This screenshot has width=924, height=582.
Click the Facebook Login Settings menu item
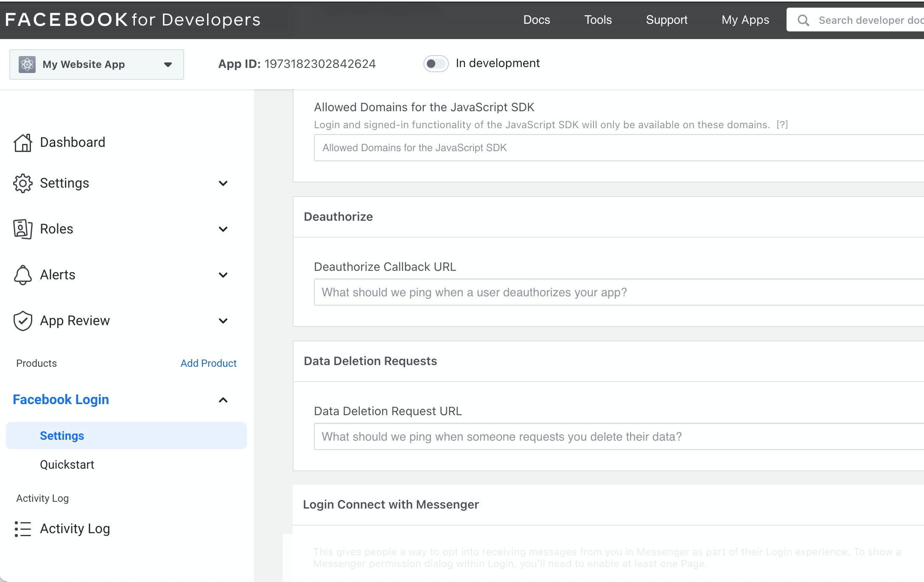(62, 435)
